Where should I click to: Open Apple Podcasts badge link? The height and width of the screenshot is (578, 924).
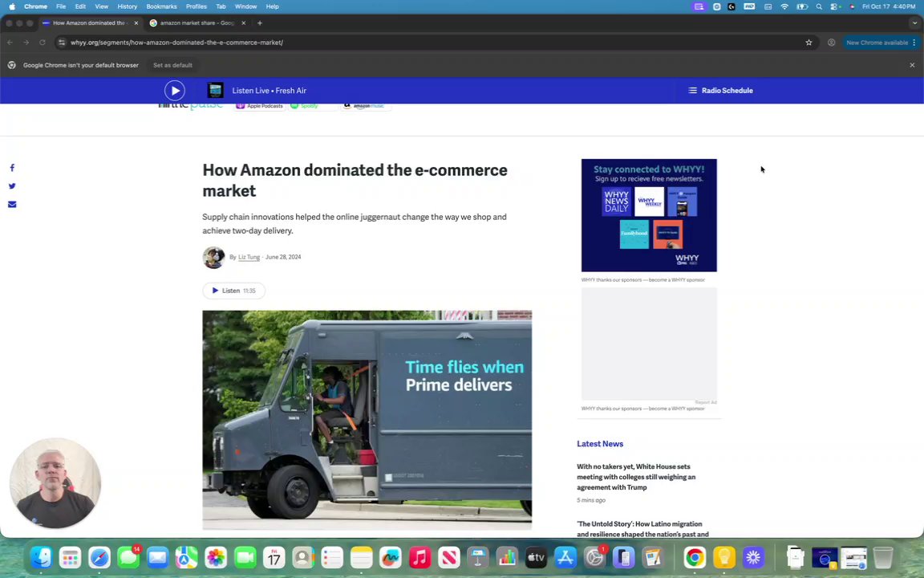pos(260,106)
